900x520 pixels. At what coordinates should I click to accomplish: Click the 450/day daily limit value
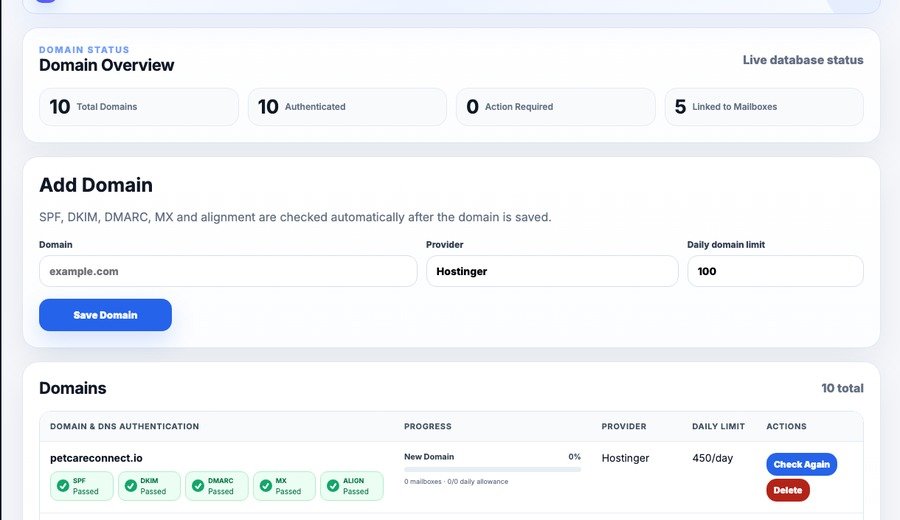[x=712, y=458]
